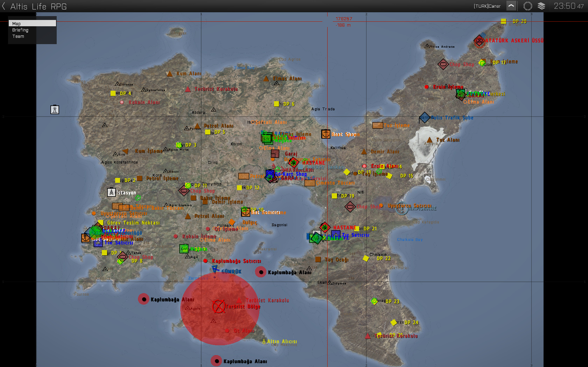
Task: Click the DP 6 yellow square marker
Action: click(276, 104)
